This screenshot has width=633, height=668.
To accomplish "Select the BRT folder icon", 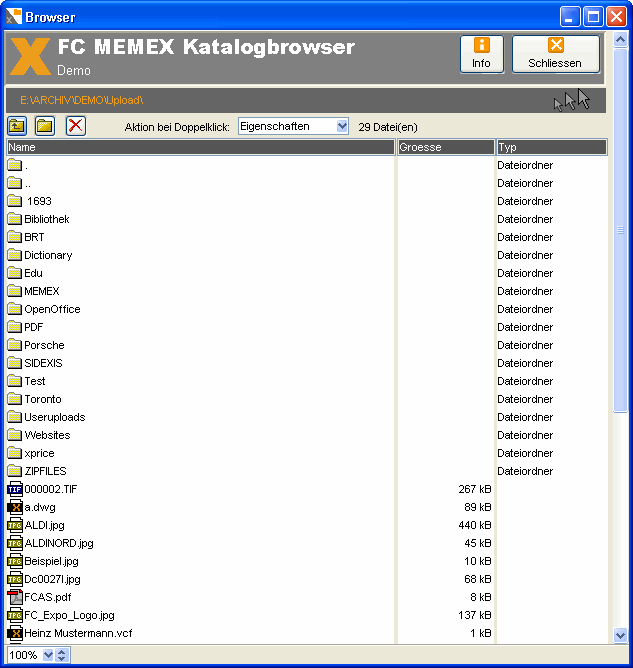I will coord(14,236).
